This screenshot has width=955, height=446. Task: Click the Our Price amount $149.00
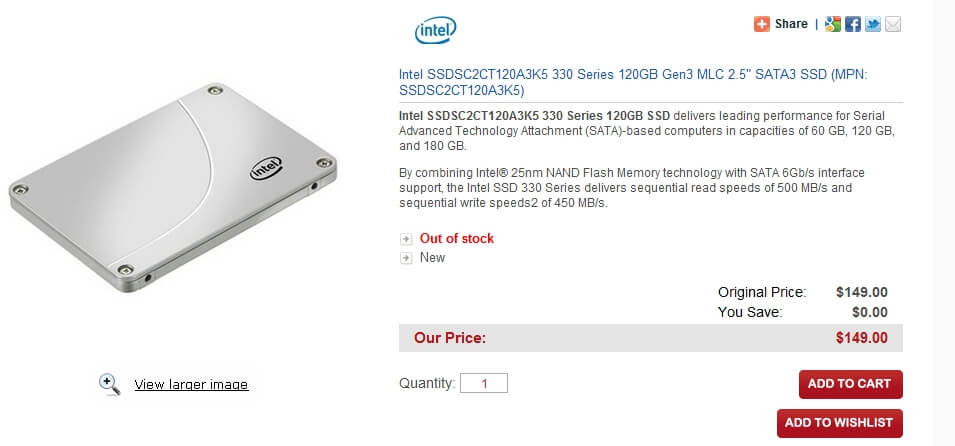pos(861,338)
